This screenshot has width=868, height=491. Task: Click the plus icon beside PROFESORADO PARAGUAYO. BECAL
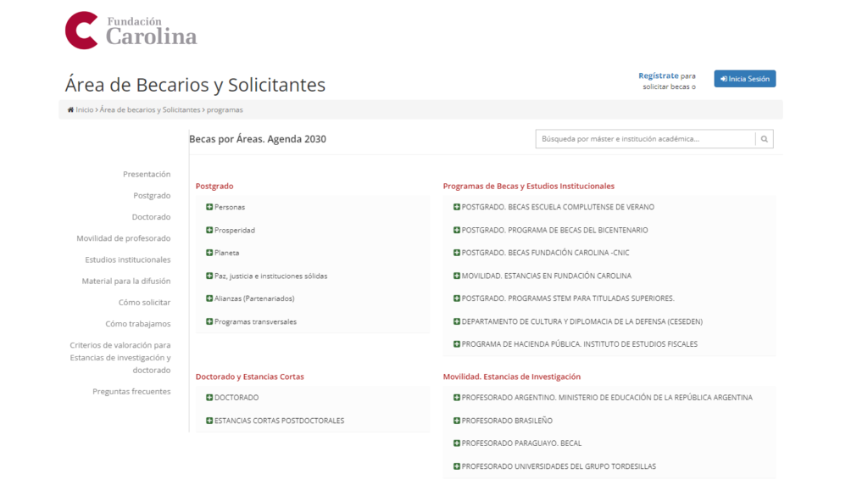click(x=457, y=444)
